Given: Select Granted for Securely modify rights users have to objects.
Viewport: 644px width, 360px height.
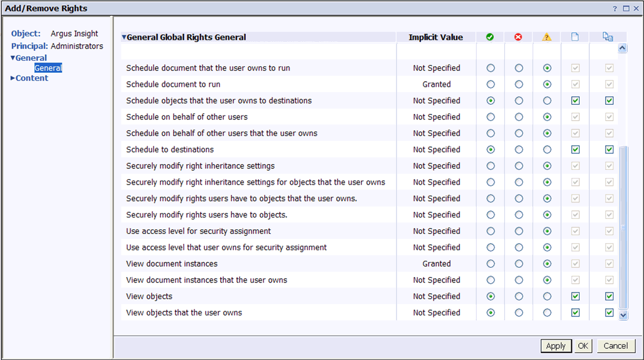Looking at the screenshot, I should [x=491, y=215].
